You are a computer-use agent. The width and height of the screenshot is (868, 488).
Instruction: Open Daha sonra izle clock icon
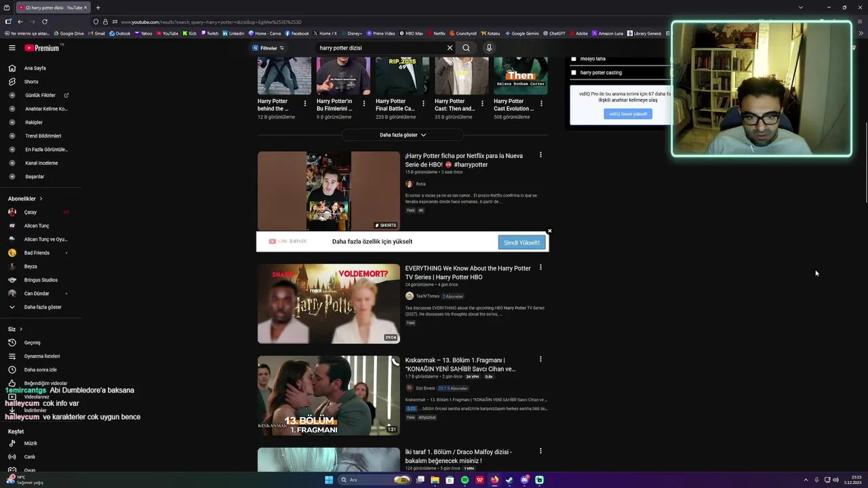pyautogui.click(x=12, y=370)
